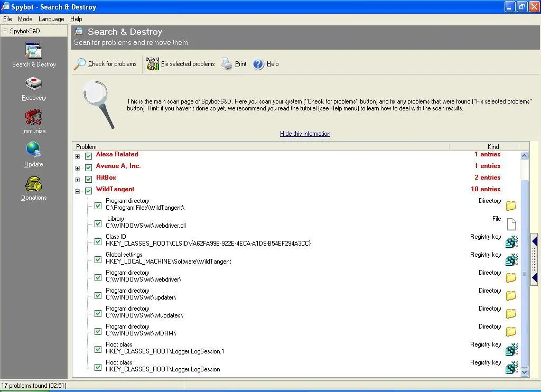The width and height of the screenshot is (541, 392).
Task: Click file icon for webdriver.dll
Action: point(511,224)
